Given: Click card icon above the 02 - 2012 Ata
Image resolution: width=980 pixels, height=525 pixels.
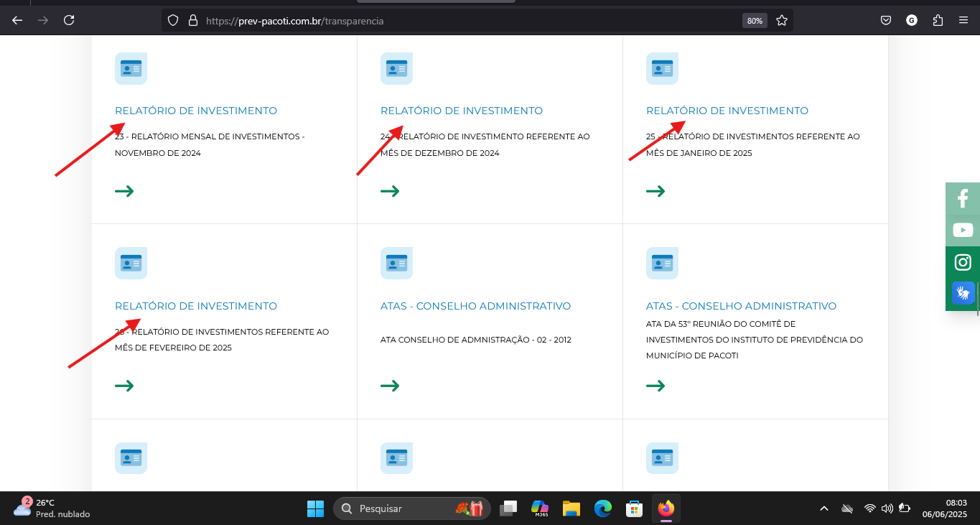Looking at the screenshot, I should pos(396,263).
